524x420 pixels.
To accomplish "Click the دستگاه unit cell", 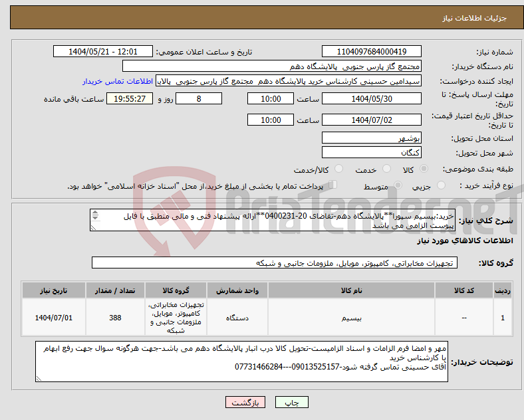I will point(237,318).
